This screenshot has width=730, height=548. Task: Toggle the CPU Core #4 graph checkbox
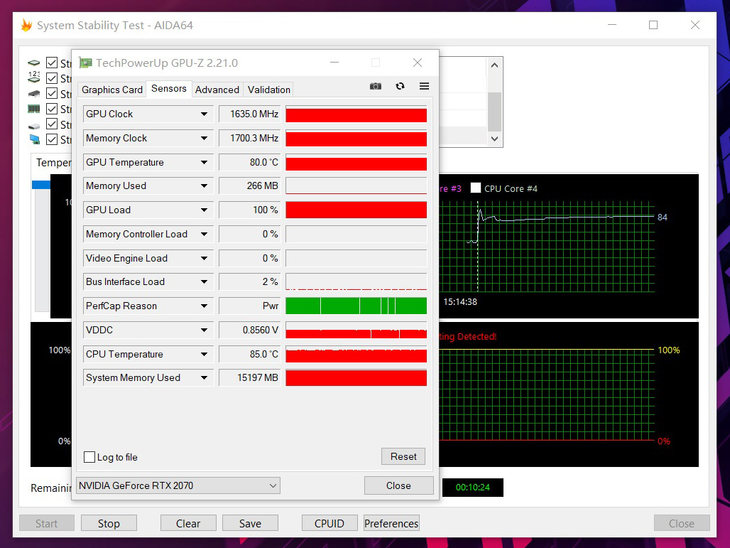(x=475, y=188)
